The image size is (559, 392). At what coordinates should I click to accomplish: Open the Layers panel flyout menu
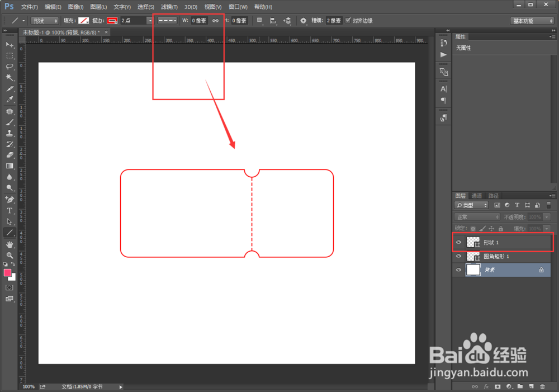tap(552, 196)
